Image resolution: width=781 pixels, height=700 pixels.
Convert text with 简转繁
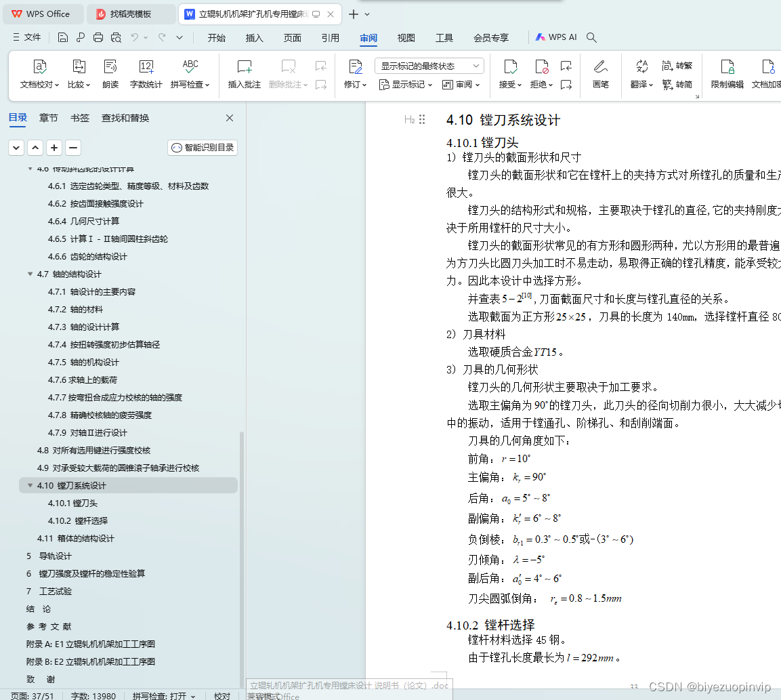pyautogui.click(x=677, y=66)
